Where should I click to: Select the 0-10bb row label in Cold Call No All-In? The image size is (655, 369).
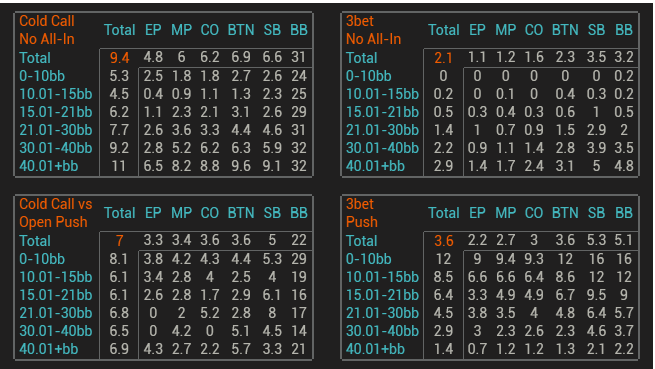coord(42,76)
